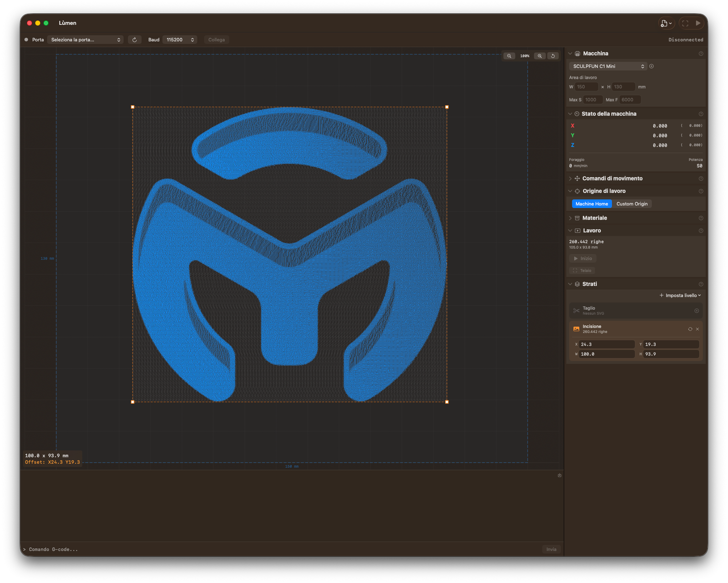Screen dimensions: 728x583
Task: Expand the Comandi di movimento section
Action: pyautogui.click(x=612, y=179)
